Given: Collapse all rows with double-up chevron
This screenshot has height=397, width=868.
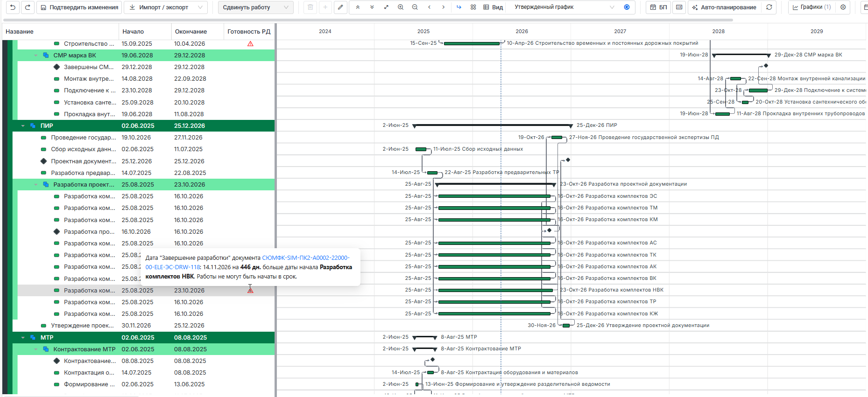Looking at the screenshot, I should coord(358,7).
